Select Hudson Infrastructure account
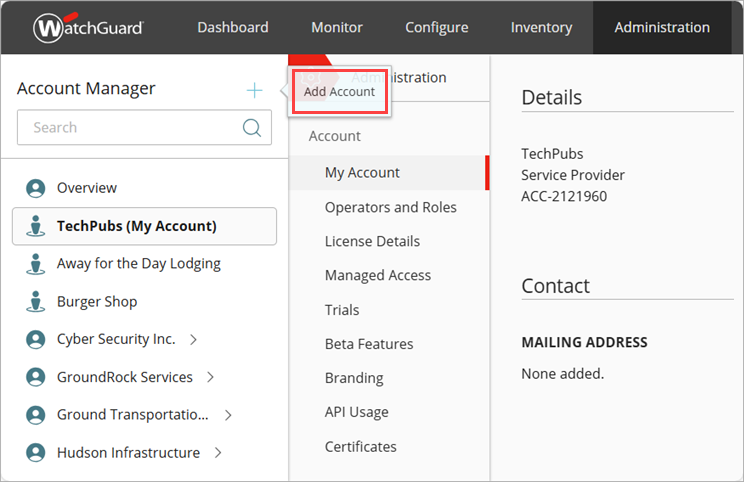Screen dimensions: 744x482 pos(128,453)
